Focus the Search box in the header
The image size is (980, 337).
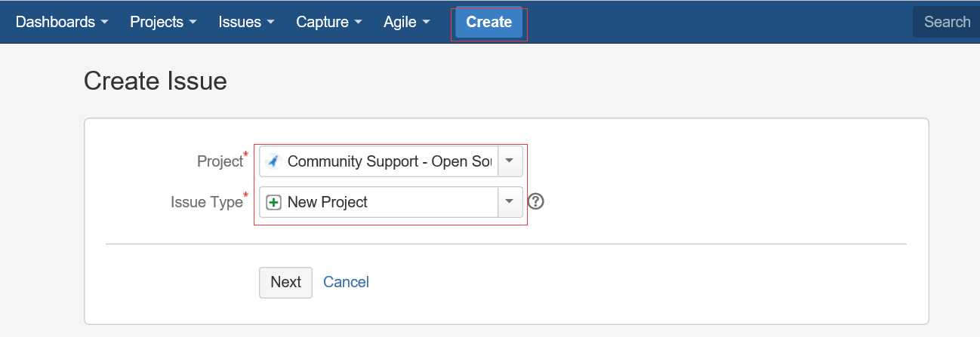point(946,22)
